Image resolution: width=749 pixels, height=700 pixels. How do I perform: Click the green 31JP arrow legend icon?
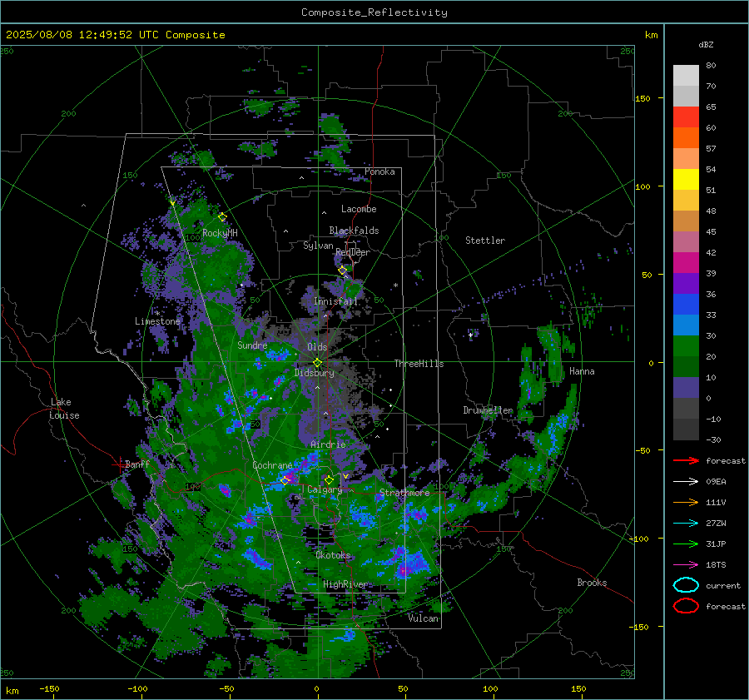(x=686, y=544)
